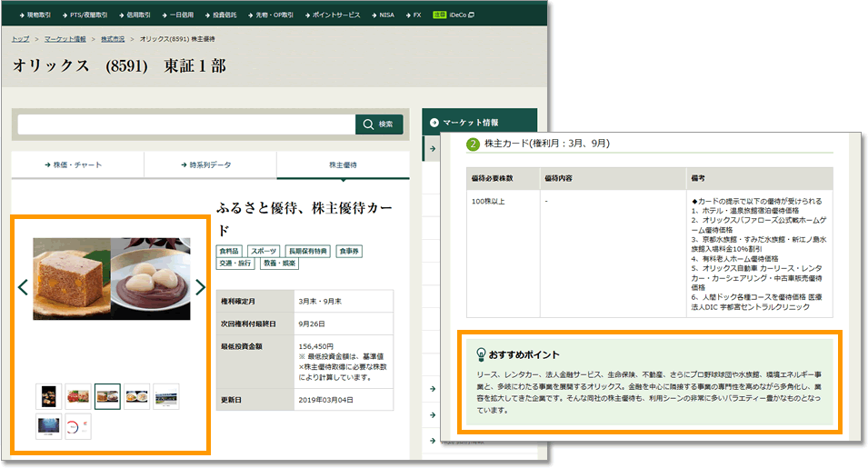
Task: Click the マーケット情報 breadcrumb link
Action: [65, 39]
